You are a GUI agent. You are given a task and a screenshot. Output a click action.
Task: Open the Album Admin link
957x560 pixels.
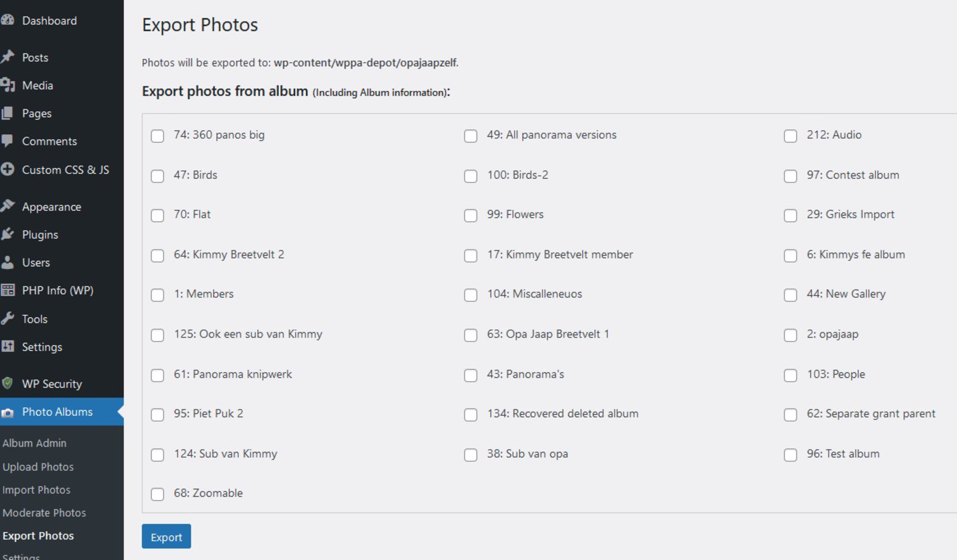click(34, 443)
